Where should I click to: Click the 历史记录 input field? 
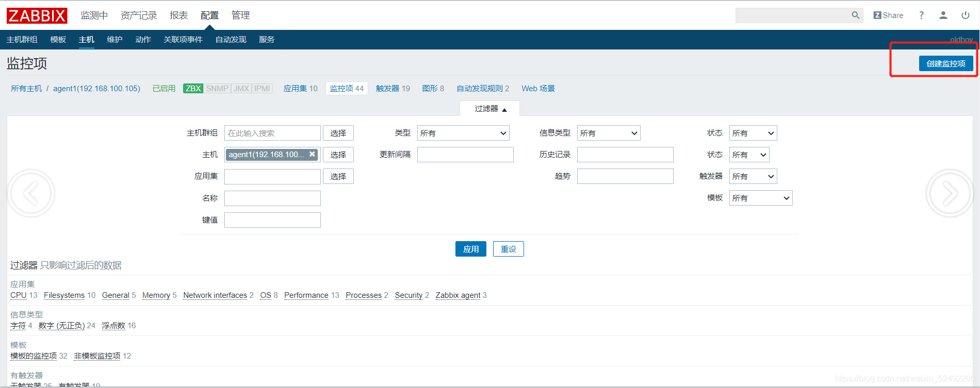pos(625,155)
